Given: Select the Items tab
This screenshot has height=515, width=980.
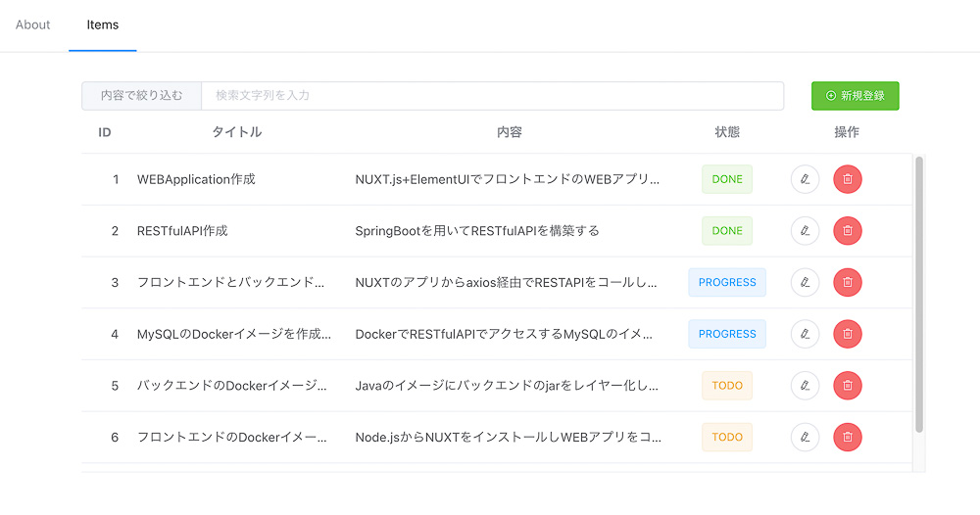Looking at the screenshot, I should click(x=103, y=24).
